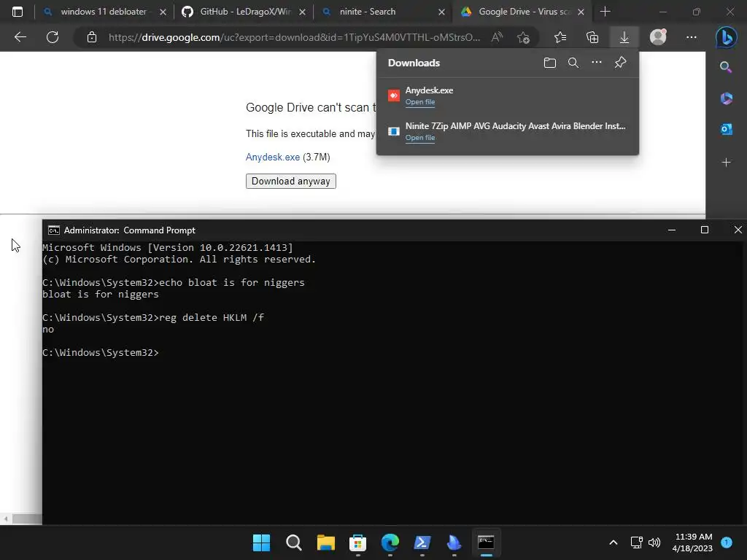747x560 pixels.
Task: Pin the Downloads panel
Action: 620,63
